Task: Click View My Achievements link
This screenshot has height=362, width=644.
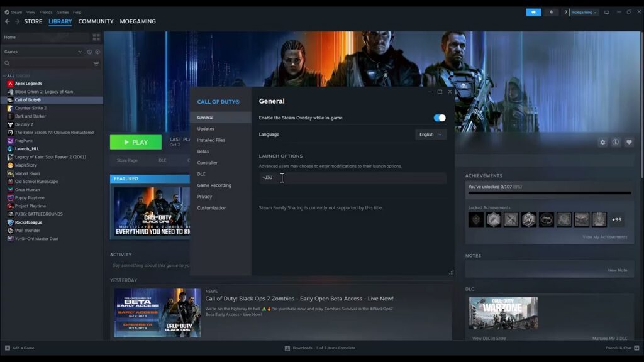Action: click(x=604, y=237)
